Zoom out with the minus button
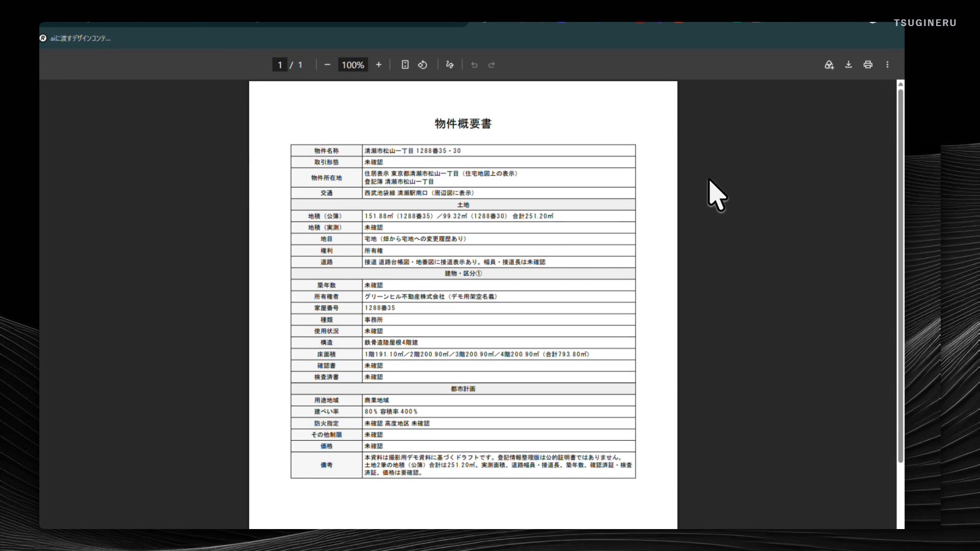The image size is (980, 551). 327,65
